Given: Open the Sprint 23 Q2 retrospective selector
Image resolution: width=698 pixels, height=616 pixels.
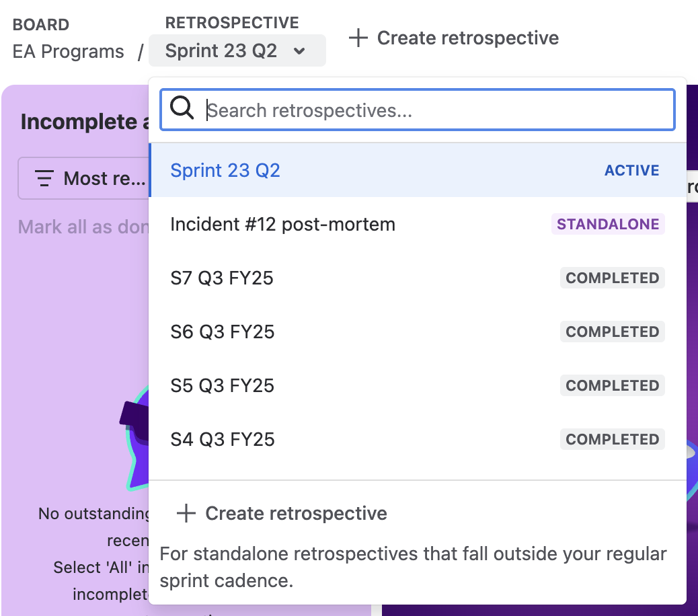Looking at the screenshot, I should pos(237,50).
